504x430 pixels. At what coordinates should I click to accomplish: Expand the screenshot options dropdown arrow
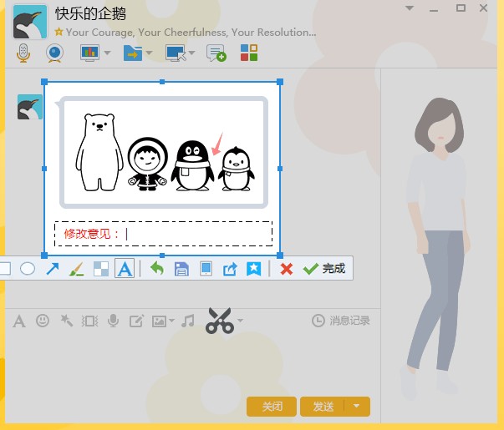(241, 320)
